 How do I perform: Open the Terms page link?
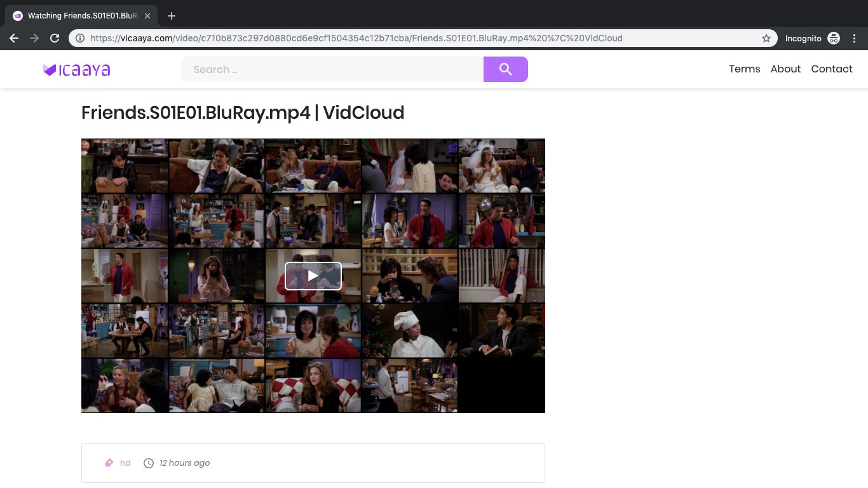point(745,69)
